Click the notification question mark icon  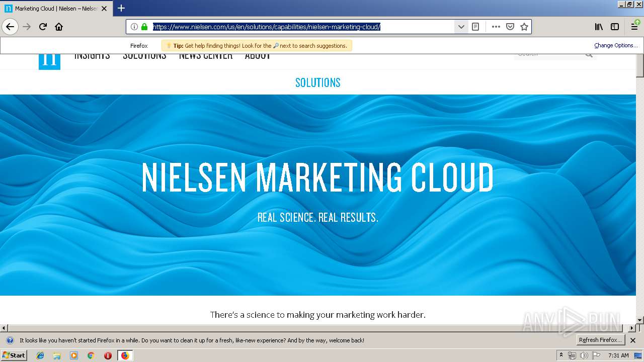10,340
